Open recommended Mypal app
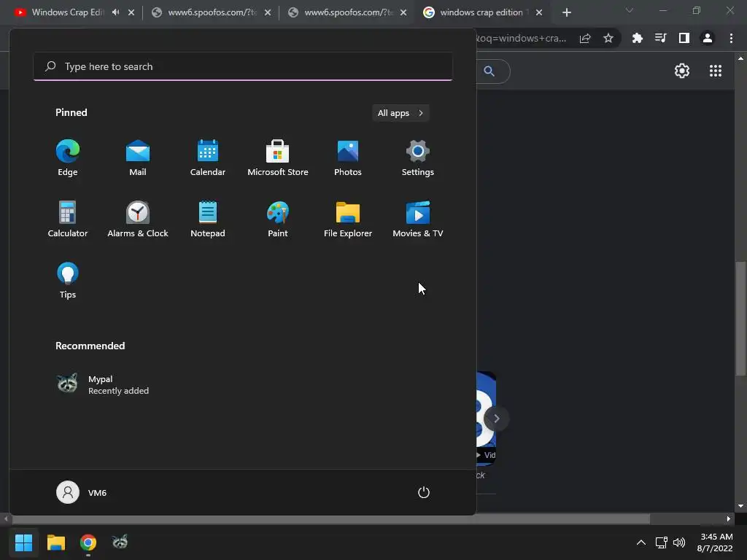 click(103, 384)
